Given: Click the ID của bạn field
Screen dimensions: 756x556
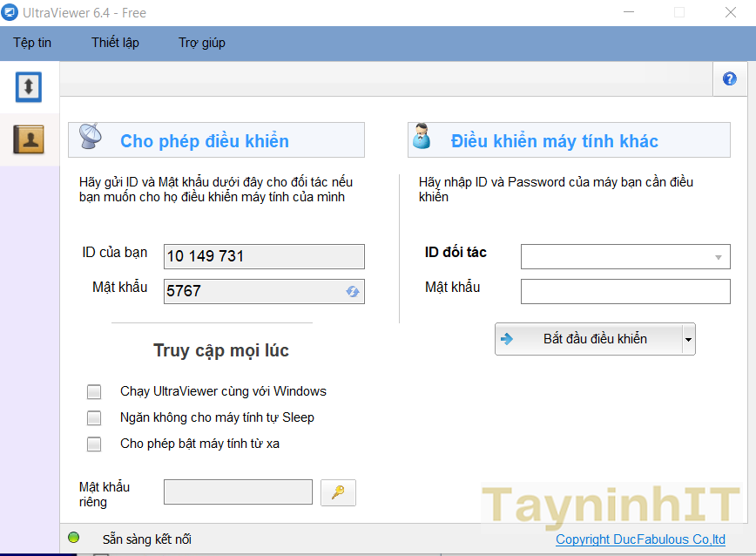Looking at the screenshot, I should [264, 256].
